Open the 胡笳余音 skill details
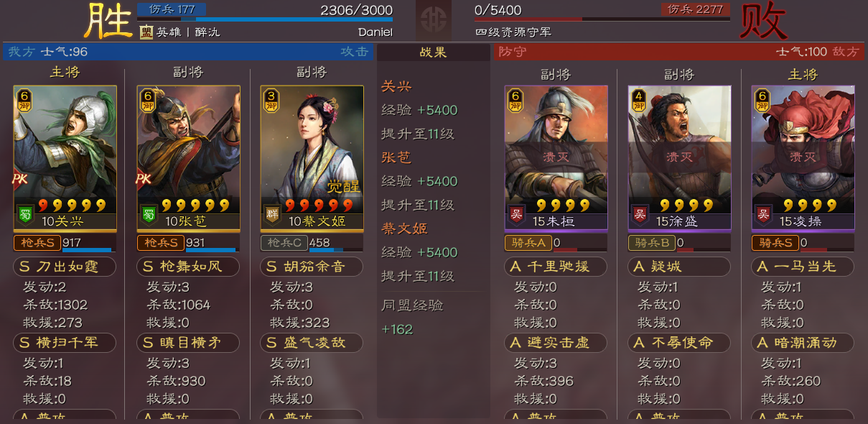 click(x=312, y=267)
